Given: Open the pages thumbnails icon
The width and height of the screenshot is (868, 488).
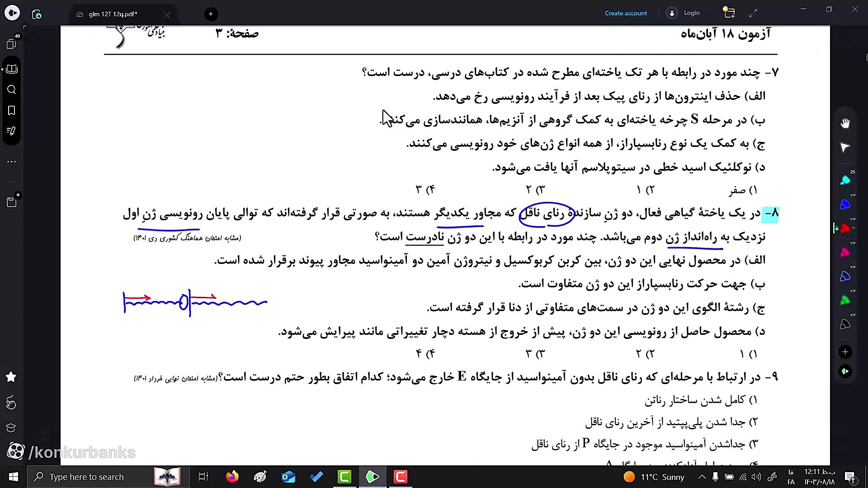Looking at the screenshot, I should (x=12, y=44).
